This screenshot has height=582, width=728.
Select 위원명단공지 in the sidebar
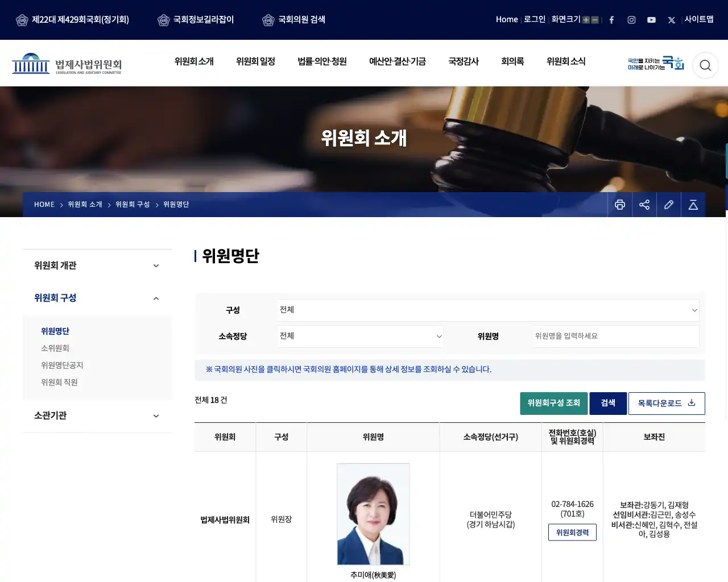point(62,365)
